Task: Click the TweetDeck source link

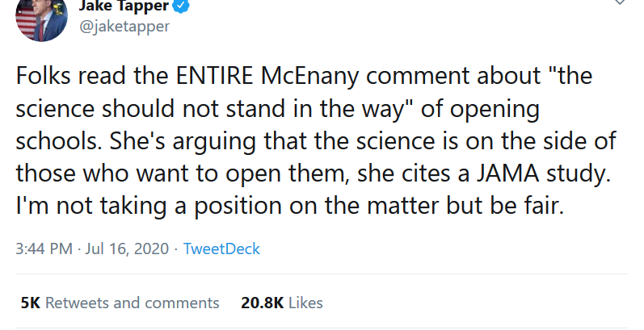Action: pyautogui.click(x=221, y=249)
